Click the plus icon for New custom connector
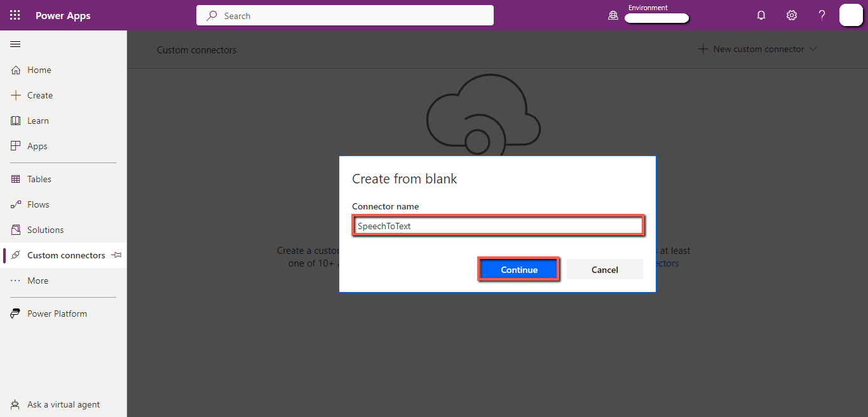The image size is (868, 417). [x=703, y=49]
